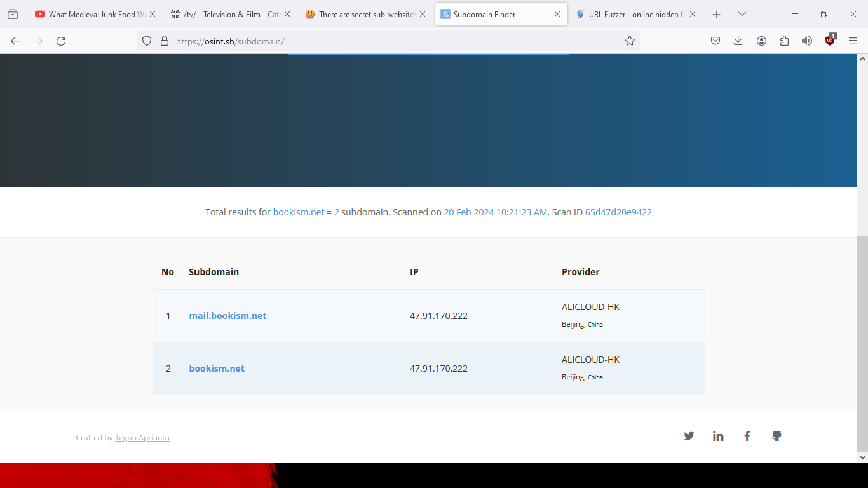868x488 pixels.
Task: Bookmark this page with the star
Action: pyautogui.click(x=630, y=41)
